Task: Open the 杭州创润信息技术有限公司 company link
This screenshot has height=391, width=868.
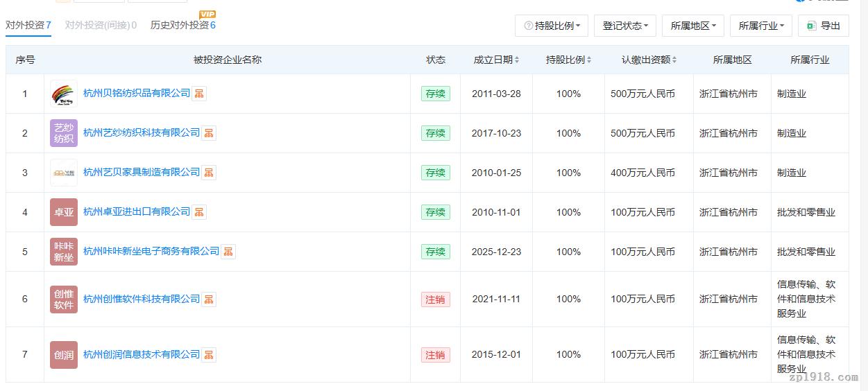Action: [x=142, y=355]
